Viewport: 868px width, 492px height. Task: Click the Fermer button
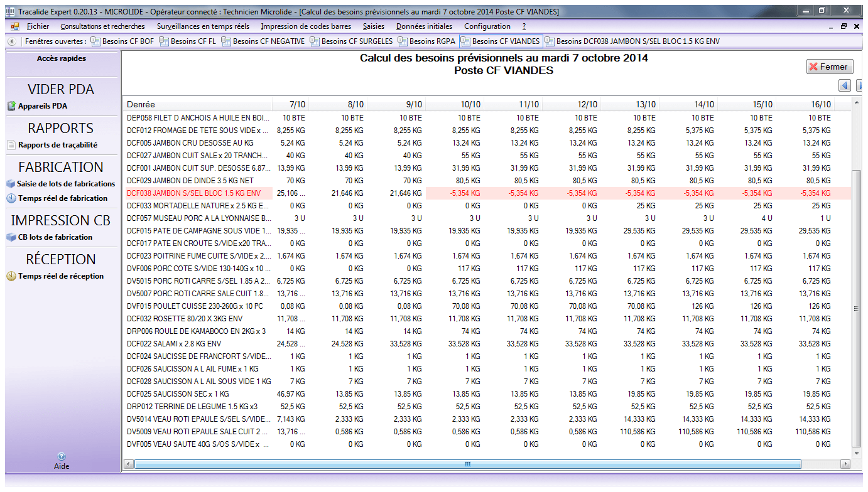[830, 67]
